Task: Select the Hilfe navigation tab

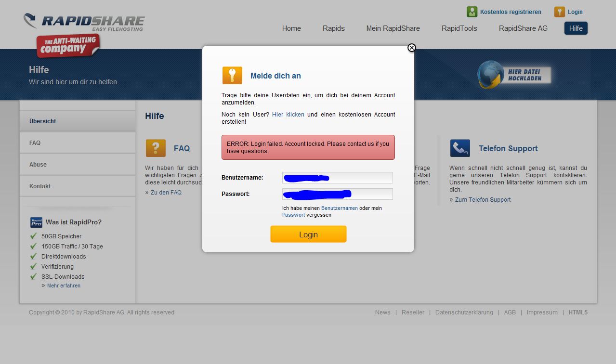Action: 576,28
